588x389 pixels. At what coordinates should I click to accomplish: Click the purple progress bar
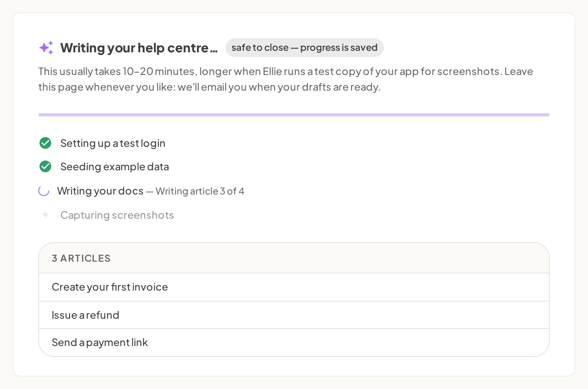tap(294, 115)
